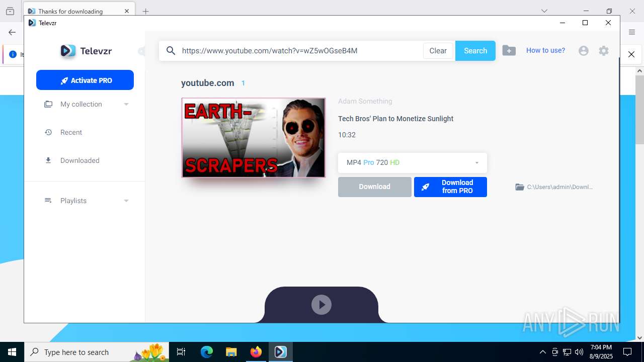Expand the My collection dropdown arrow
Image resolution: width=644 pixels, height=362 pixels.
coord(126,104)
